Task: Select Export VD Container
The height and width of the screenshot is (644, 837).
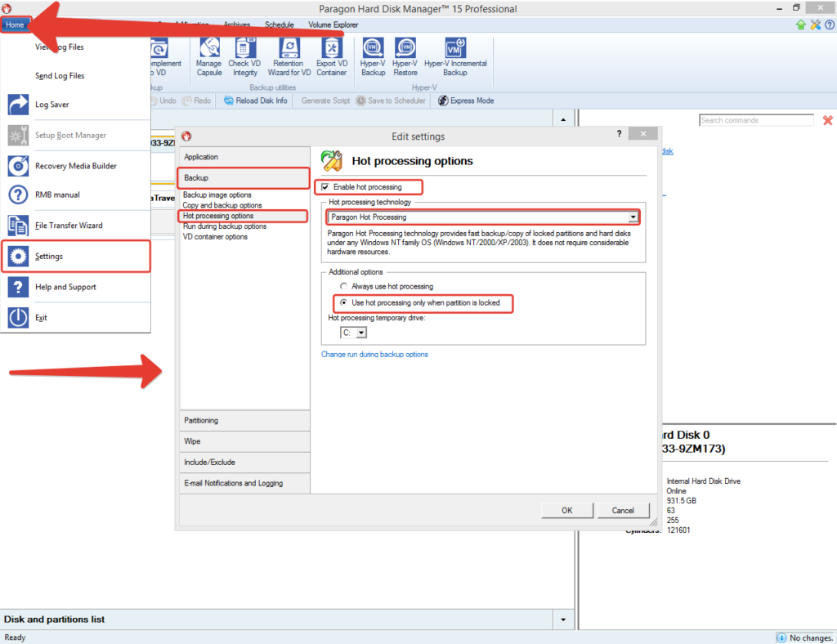Action: 331,57
